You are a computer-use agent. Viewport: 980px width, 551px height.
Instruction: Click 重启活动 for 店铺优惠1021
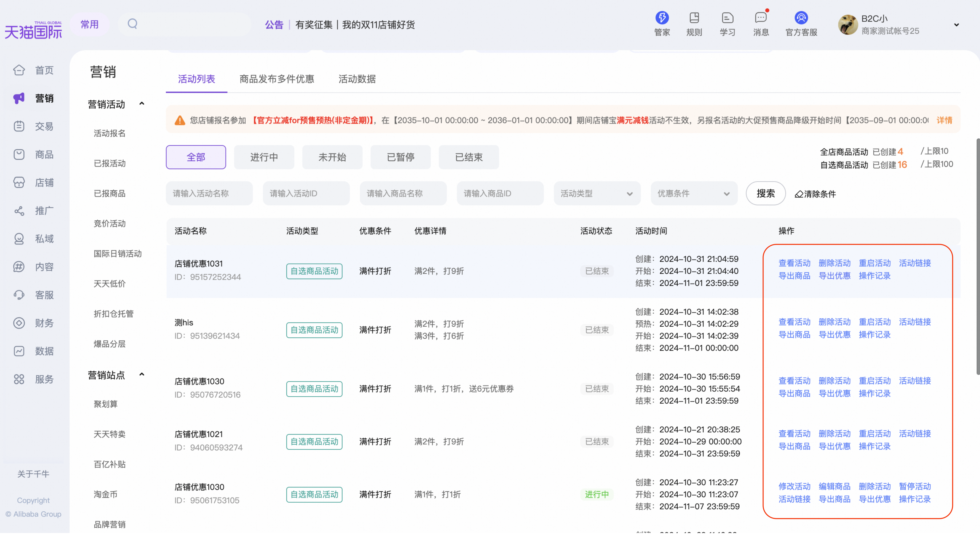(875, 434)
